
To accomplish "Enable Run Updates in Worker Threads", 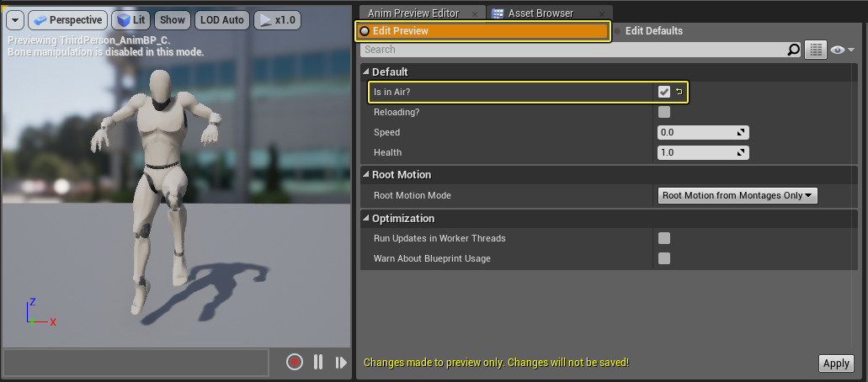I will pyautogui.click(x=664, y=239).
